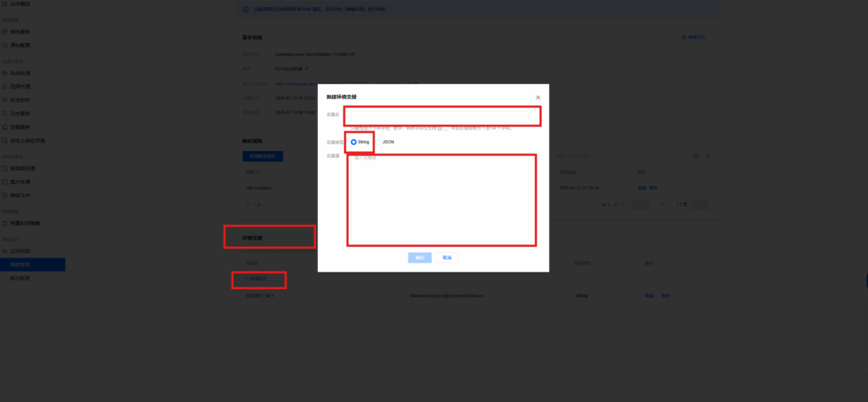Click the 编辑代码 link at top right
The image size is (868, 402).
[x=693, y=38]
